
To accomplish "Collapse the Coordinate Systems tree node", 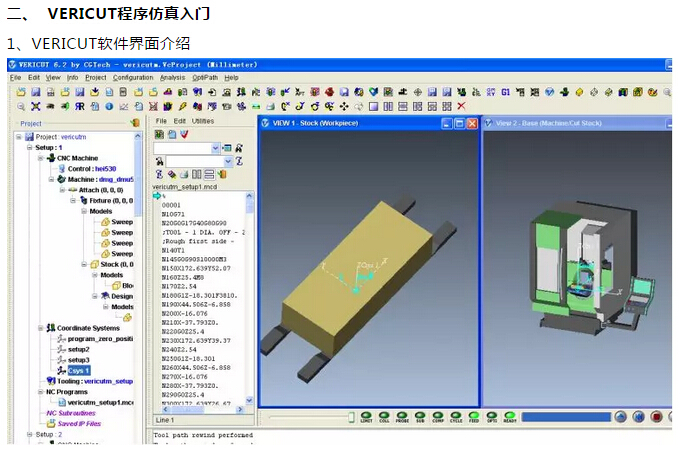I will coord(40,328).
